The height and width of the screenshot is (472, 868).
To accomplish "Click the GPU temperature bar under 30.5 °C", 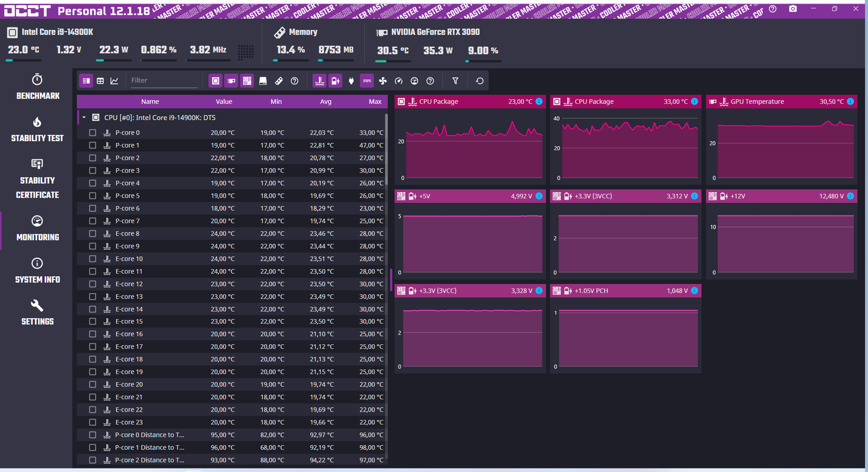I will [393, 61].
